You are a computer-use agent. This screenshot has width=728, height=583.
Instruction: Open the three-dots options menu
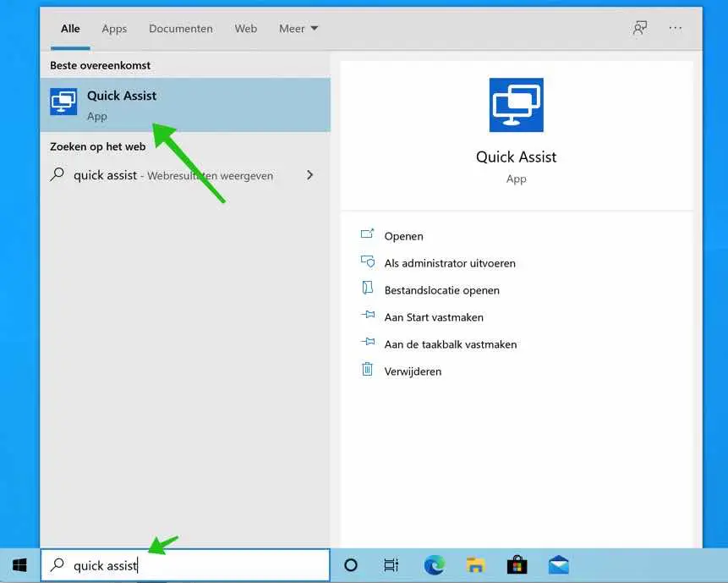(675, 28)
